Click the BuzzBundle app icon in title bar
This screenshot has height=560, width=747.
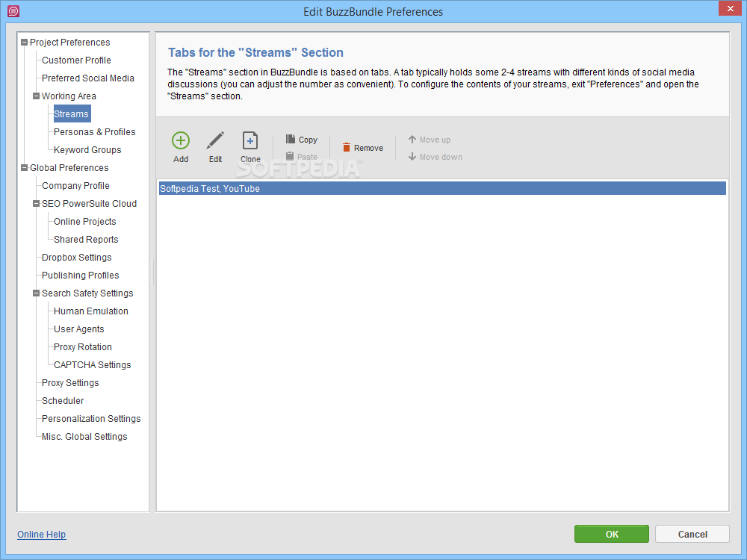tap(13, 11)
